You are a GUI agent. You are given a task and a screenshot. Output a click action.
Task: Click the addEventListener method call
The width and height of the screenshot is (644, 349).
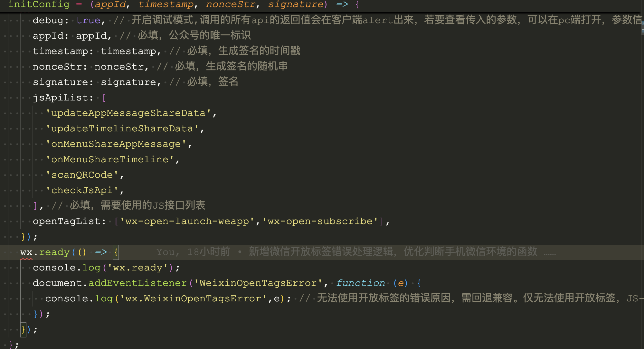click(x=137, y=283)
